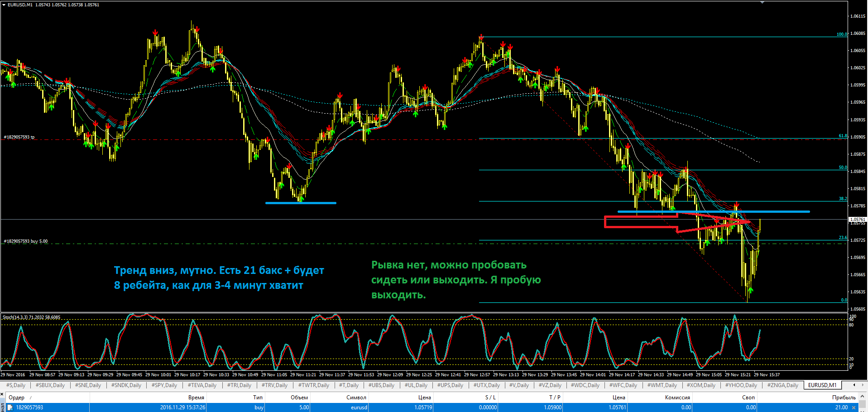Click the order icon beside ticket 1829057593
Viewport: 868px width, 412px height.
tap(10, 407)
